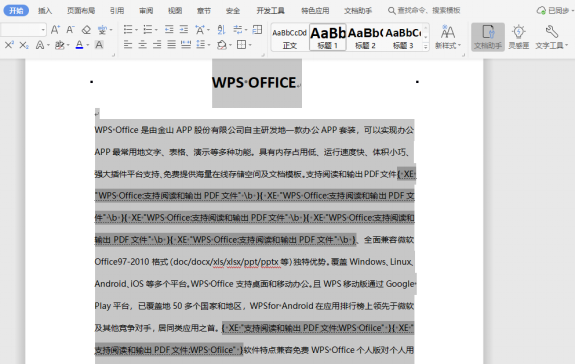Click the cloud sync status icon
This screenshot has width=576, height=364.
click(541, 11)
